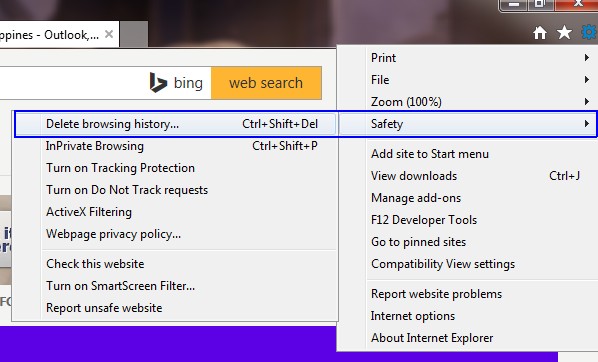The height and width of the screenshot is (362, 598).
Task: Open Webpage privacy policy
Action: (175, 234)
